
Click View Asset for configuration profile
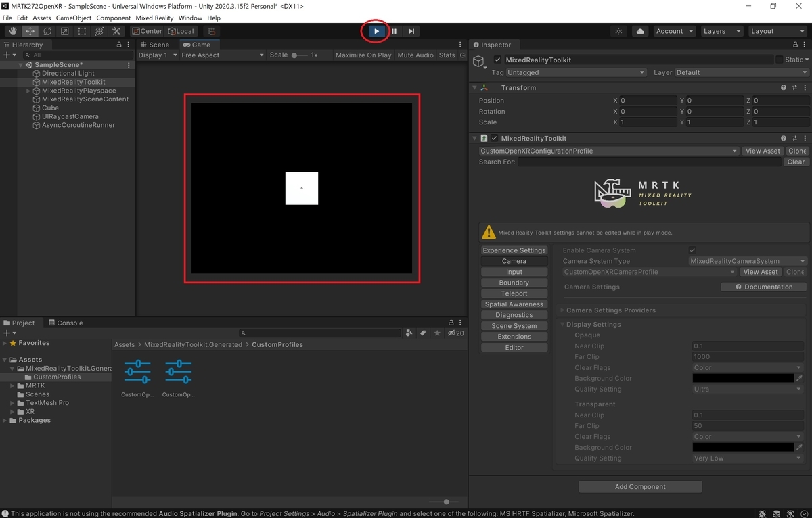pyautogui.click(x=763, y=151)
